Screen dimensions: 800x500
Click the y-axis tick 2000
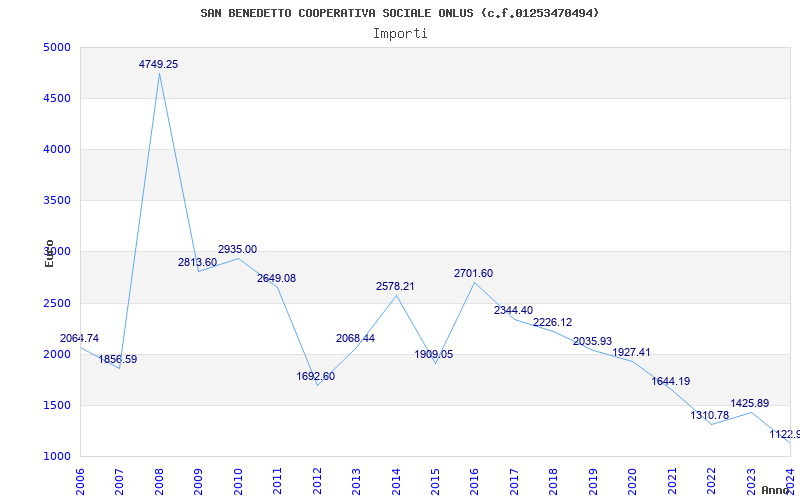(57, 355)
